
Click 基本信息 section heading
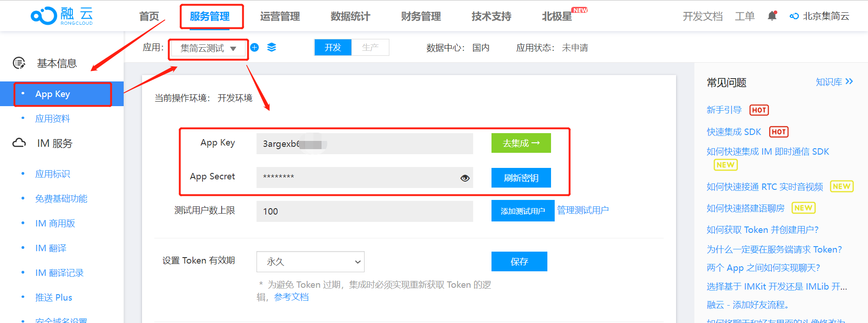(x=57, y=63)
